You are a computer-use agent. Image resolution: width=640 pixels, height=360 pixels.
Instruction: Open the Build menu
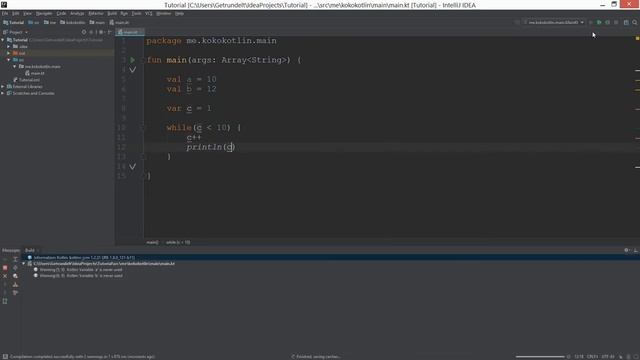point(112,13)
